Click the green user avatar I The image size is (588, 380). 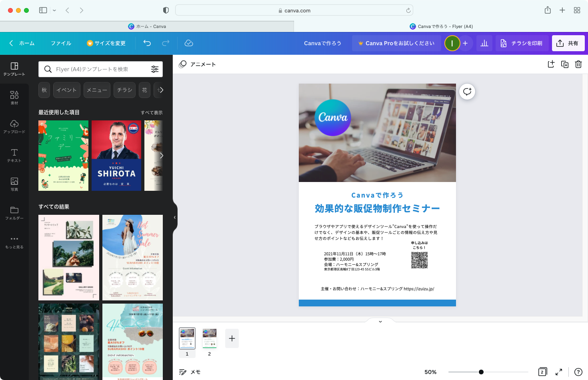[x=452, y=43]
